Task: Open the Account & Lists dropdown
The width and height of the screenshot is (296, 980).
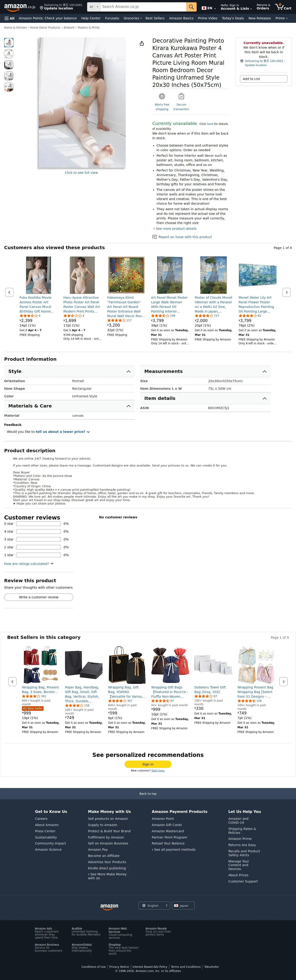Action: pyautogui.click(x=236, y=7)
